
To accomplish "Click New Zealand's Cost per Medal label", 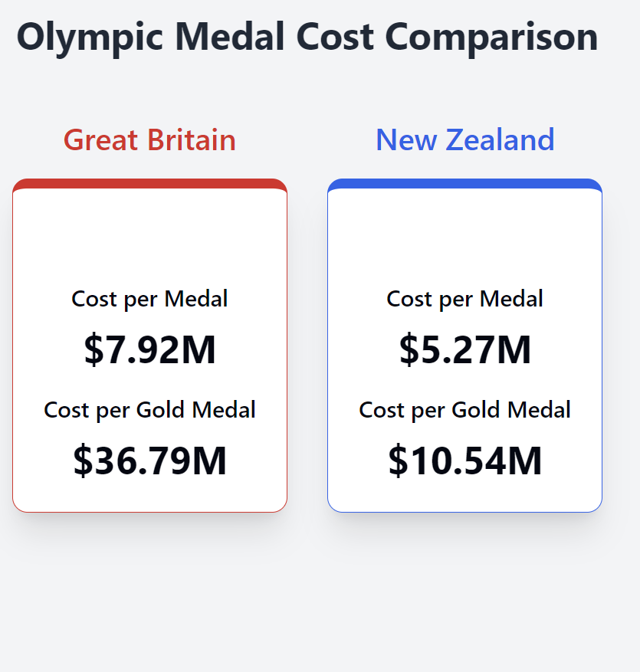I will (x=464, y=299).
